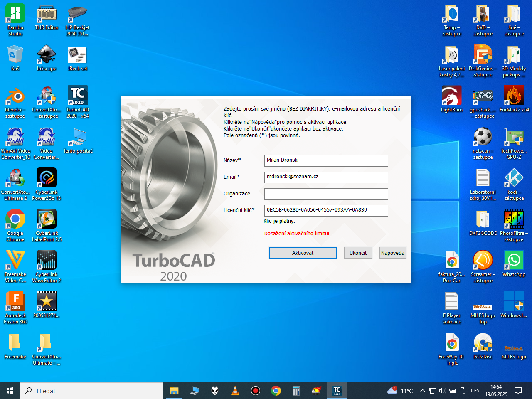Screen dimensions: 532x399
Task: Select the LightBurn desktop icon
Action: (x=452, y=100)
